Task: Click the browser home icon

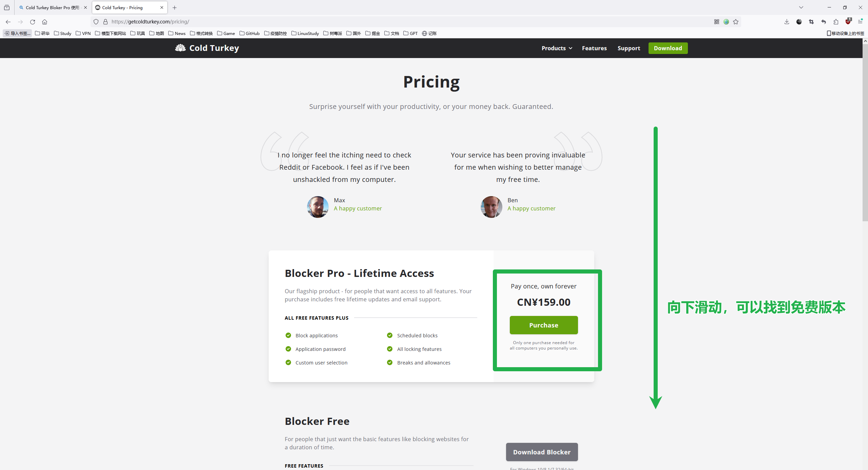Action: coord(45,21)
